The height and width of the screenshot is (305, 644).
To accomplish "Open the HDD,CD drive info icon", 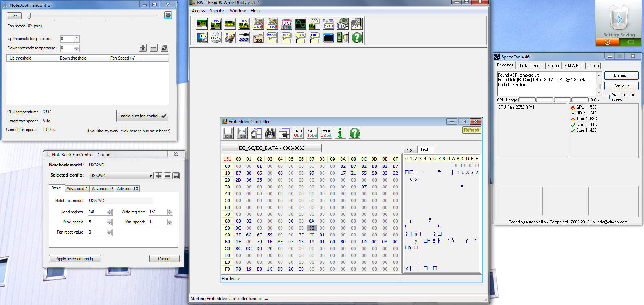I will (216, 38).
